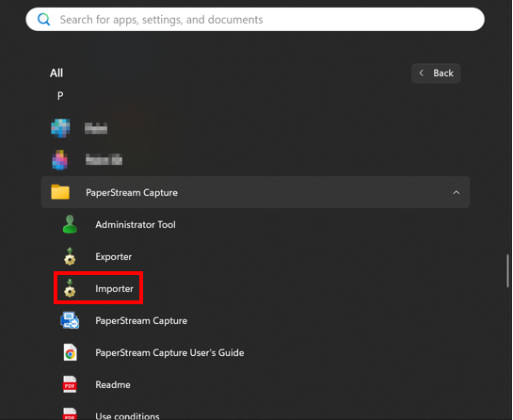The width and height of the screenshot is (513, 420).
Task: Click the All apps list scrollbar thumb
Action: 507,270
